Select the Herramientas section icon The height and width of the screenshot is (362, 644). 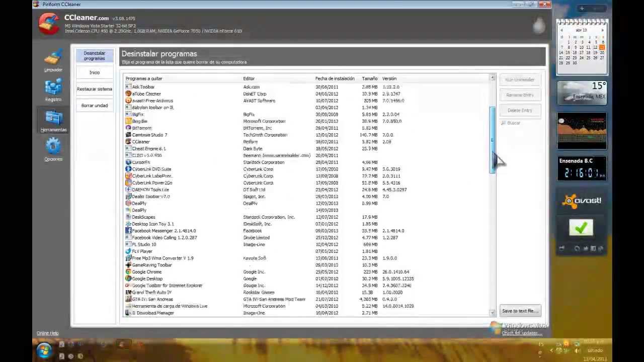click(53, 117)
